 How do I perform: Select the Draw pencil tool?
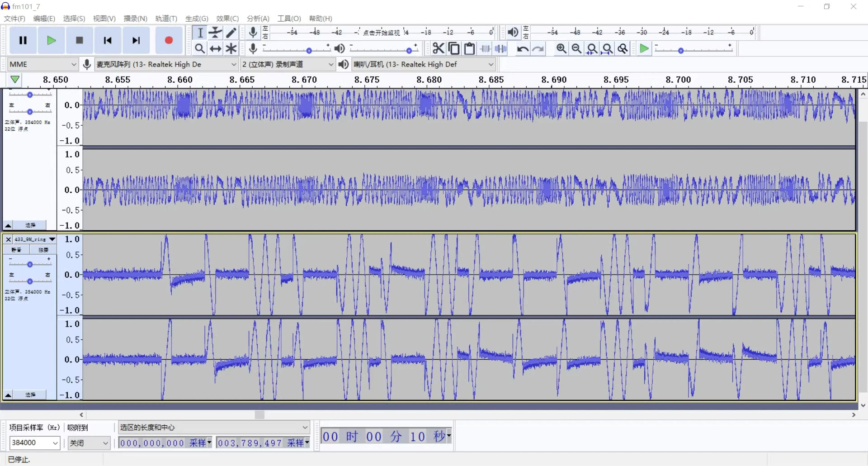[x=231, y=33]
